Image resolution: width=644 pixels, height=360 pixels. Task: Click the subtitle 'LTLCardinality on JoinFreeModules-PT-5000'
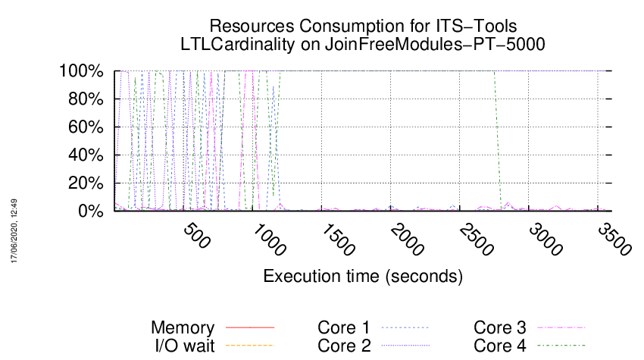pyautogui.click(x=363, y=44)
